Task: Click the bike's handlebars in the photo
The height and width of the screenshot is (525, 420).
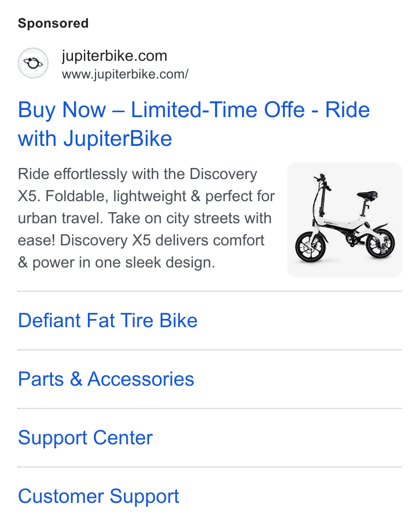Action: click(x=322, y=181)
